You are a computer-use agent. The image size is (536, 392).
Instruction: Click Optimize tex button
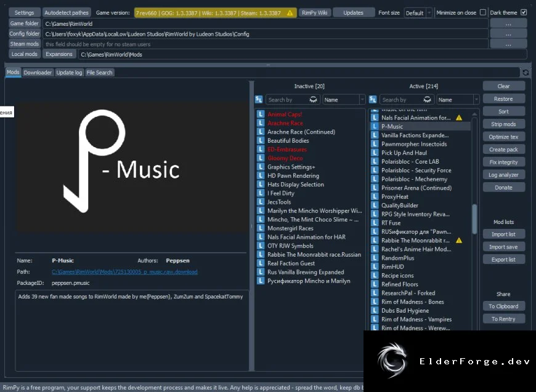tap(504, 137)
